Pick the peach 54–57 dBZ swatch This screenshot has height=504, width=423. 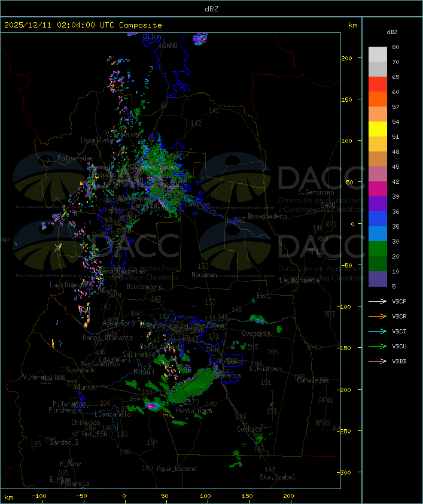pyautogui.click(x=378, y=114)
